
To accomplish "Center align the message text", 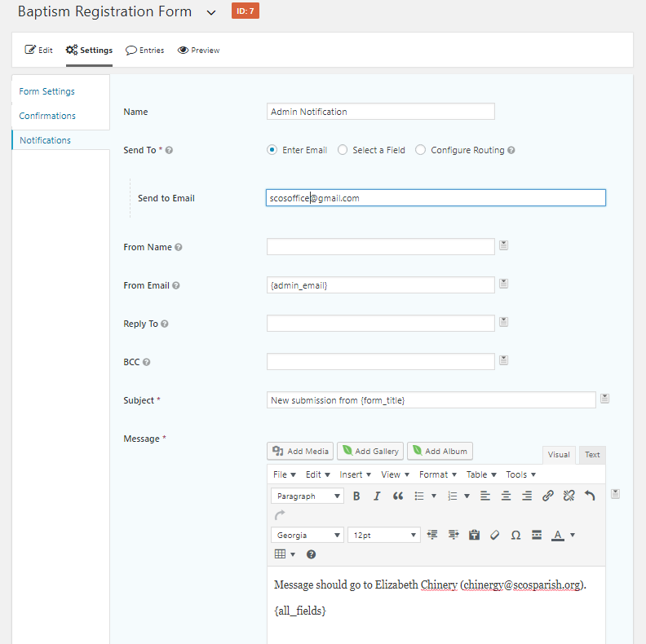I will tap(506, 496).
